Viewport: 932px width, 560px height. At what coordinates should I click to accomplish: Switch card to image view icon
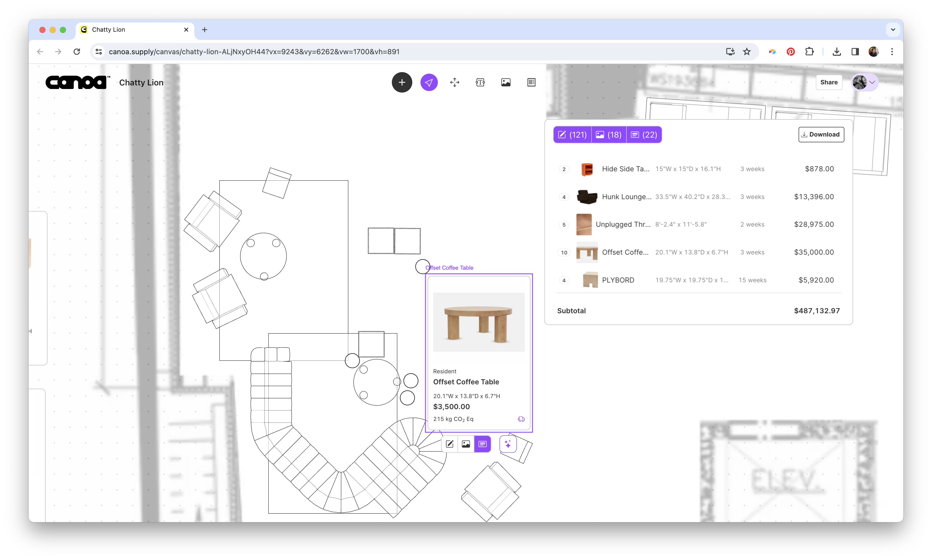point(466,444)
